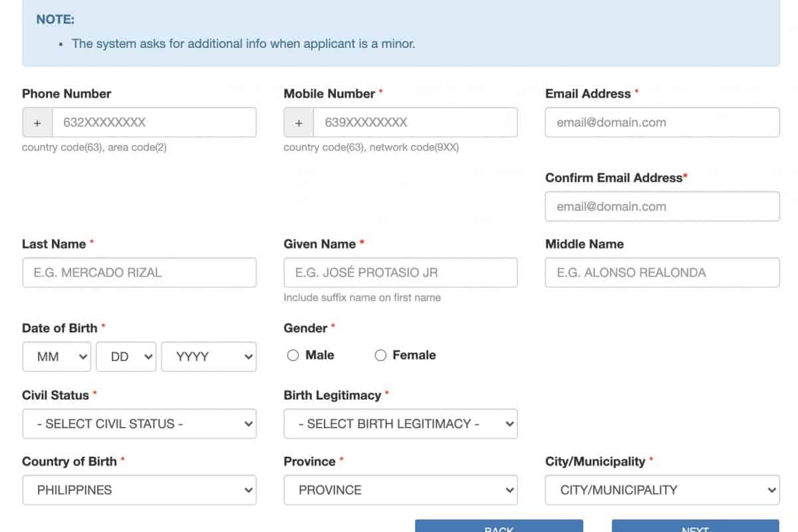Click into the Email Address field
This screenshot has height=532, width=798.
[662, 123]
